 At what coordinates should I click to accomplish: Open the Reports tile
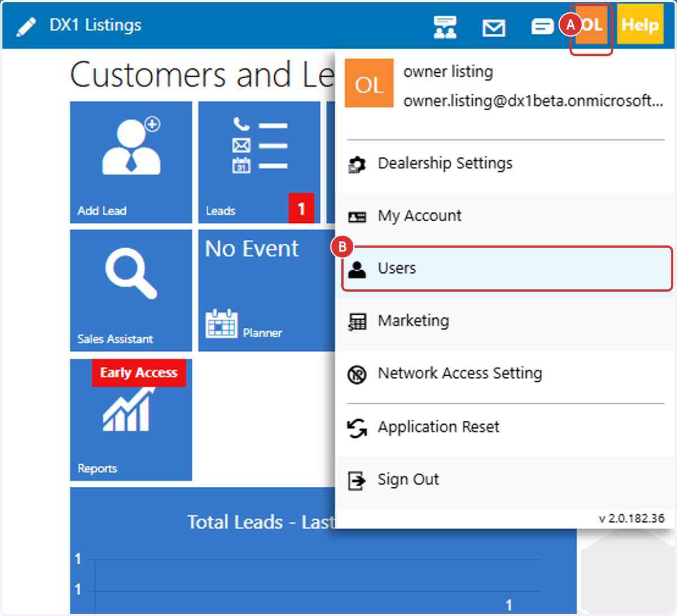131,420
